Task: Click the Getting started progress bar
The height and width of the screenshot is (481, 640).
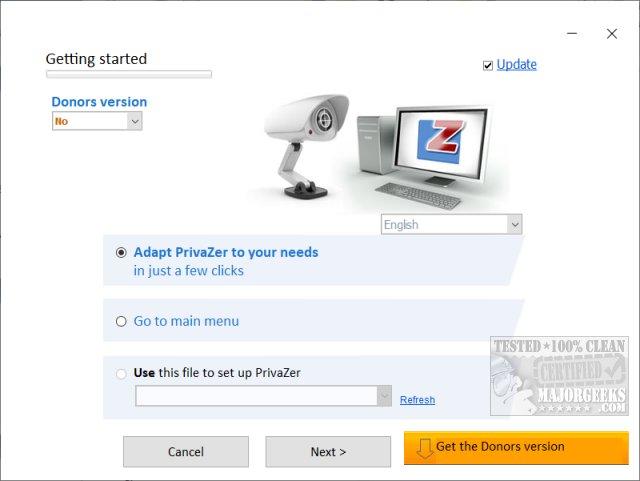Action: point(129,74)
